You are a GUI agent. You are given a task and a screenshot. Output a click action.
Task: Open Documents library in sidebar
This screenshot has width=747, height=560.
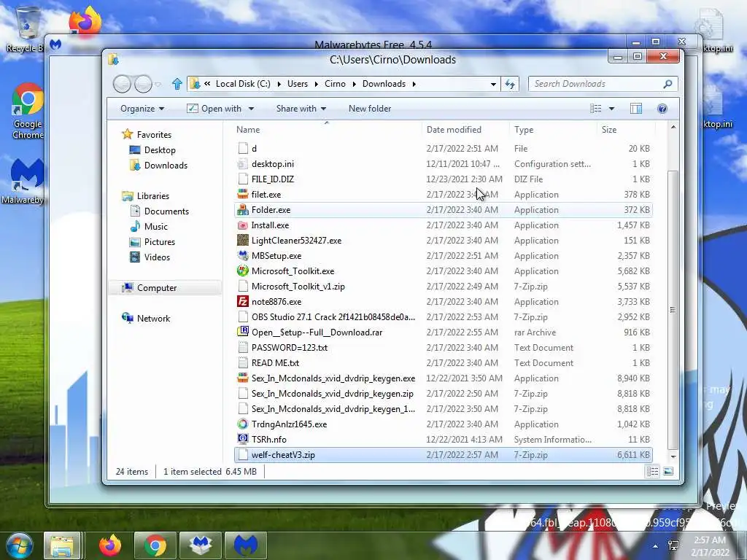(166, 211)
